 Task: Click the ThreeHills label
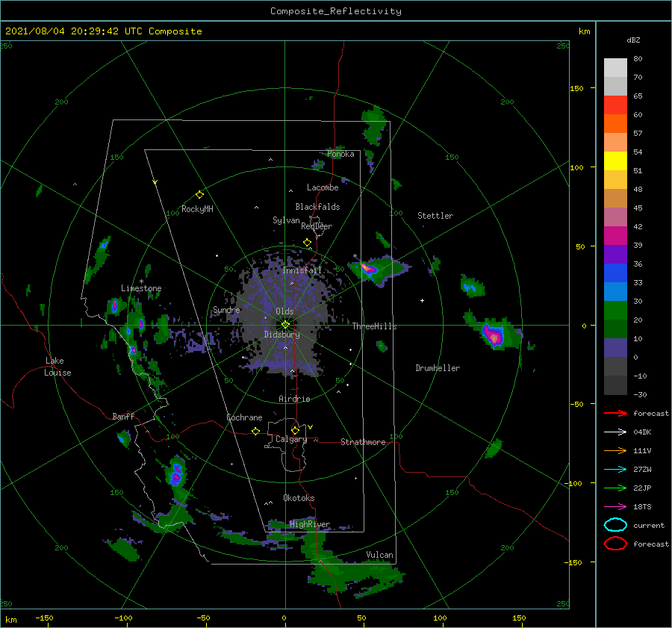pyautogui.click(x=374, y=326)
